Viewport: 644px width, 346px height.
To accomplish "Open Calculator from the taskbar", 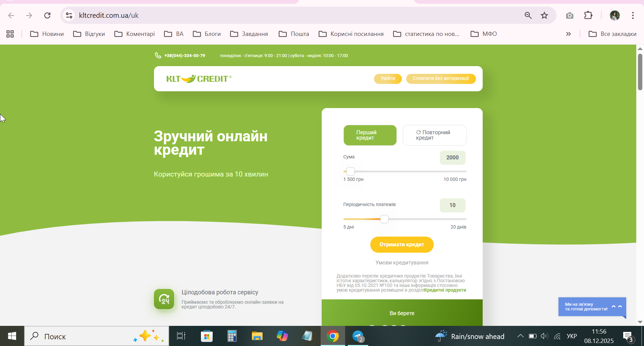I will (232, 336).
